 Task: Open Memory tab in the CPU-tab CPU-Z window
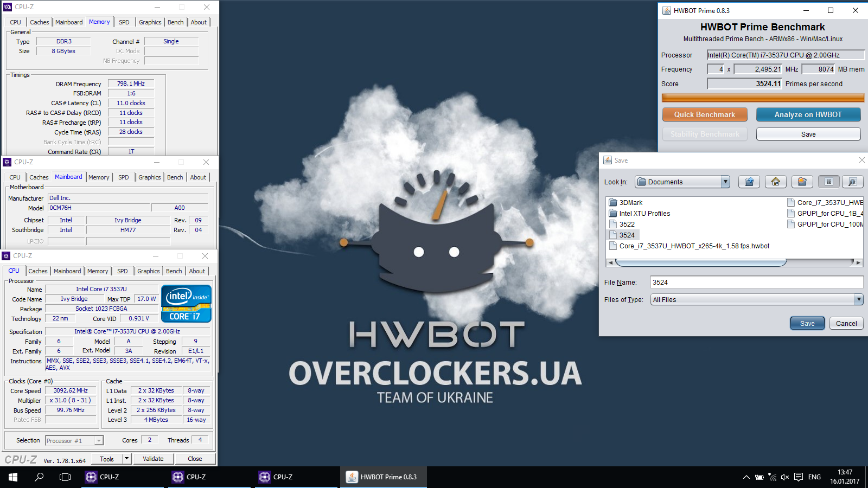(98, 271)
